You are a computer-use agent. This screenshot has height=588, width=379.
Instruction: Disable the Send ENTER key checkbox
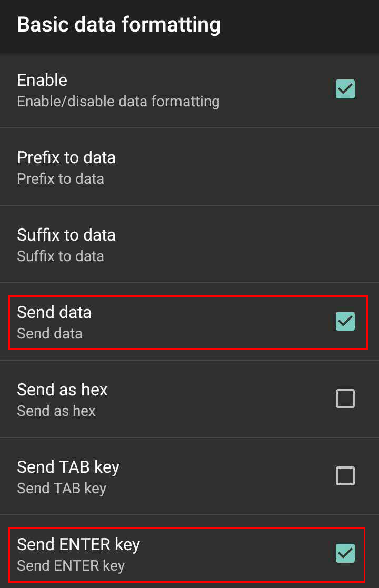click(345, 553)
